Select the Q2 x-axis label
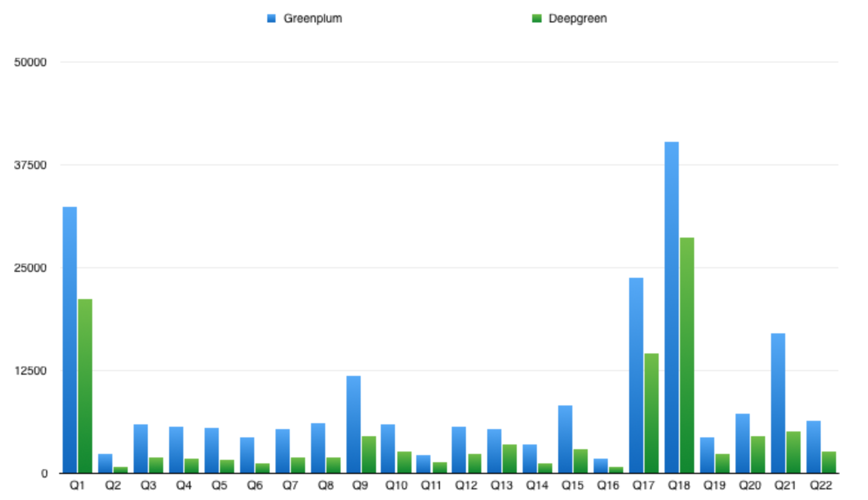Image resolution: width=868 pixels, height=500 pixels. (x=113, y=485)
